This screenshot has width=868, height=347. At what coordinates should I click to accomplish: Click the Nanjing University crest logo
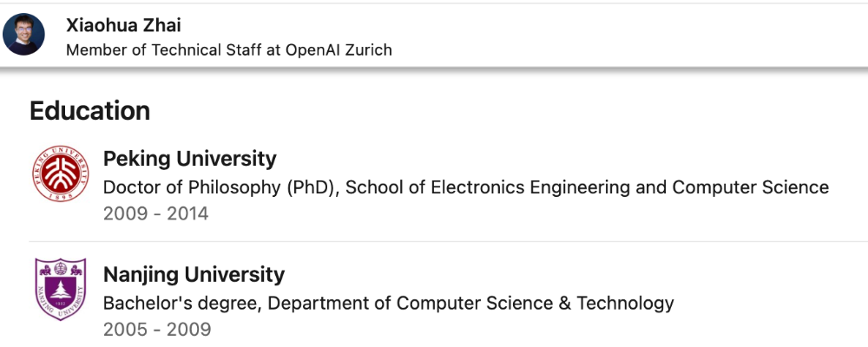(61, 289)
